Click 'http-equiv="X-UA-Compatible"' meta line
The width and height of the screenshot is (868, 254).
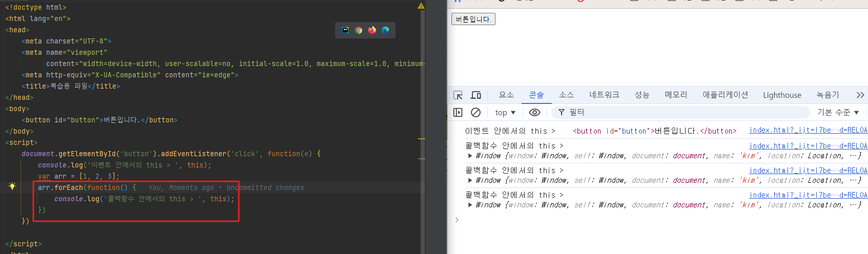tap(130, 75)
